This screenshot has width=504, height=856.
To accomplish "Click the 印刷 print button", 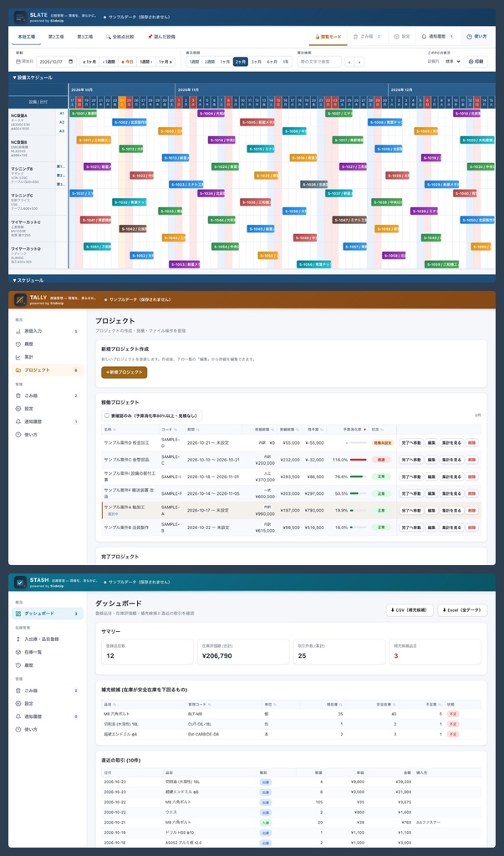I will coord(476,62).
